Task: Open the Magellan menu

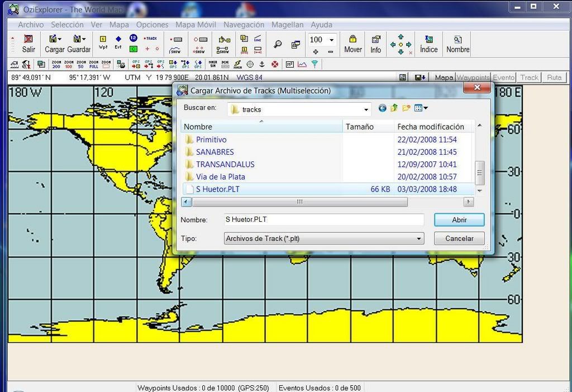Action: click(288, 25)
